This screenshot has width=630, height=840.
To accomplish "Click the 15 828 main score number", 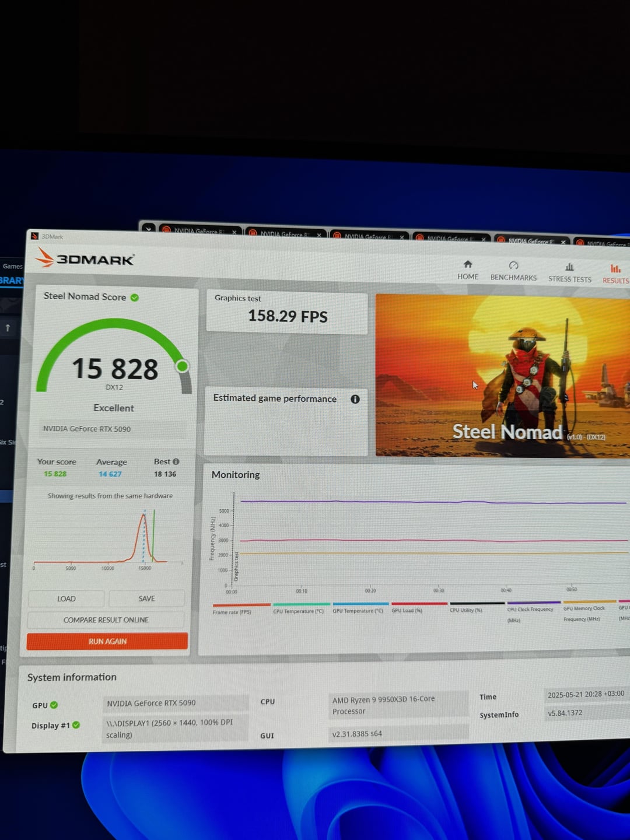I will pos(115,369).
